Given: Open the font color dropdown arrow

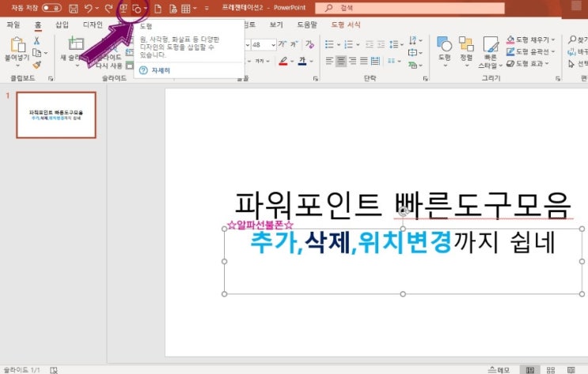Looking at the screenshot, I should click(311, 62).
